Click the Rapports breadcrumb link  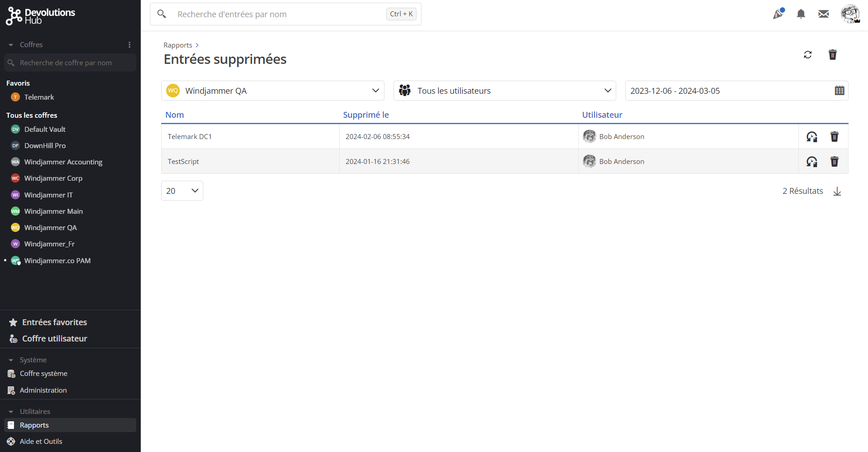click(178, 45)
